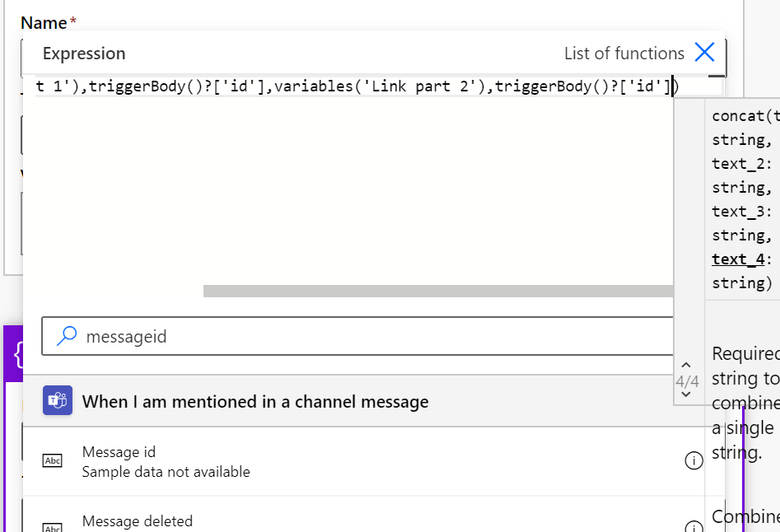Screen dimensions: 780x532
Task: Go to previous parameter hint with up chevron
Action: (x=686, y=365)
